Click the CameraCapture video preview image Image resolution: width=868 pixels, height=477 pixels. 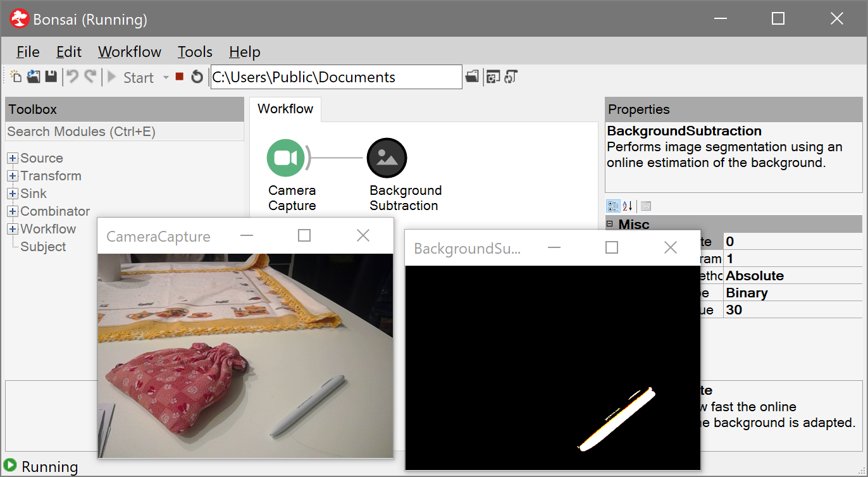[x=245, y=356]
